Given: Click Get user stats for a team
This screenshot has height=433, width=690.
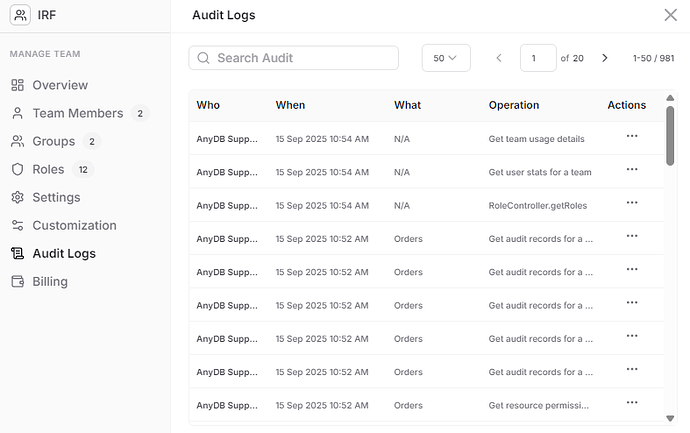Looking at the screenshot, I should coord(540,172).
